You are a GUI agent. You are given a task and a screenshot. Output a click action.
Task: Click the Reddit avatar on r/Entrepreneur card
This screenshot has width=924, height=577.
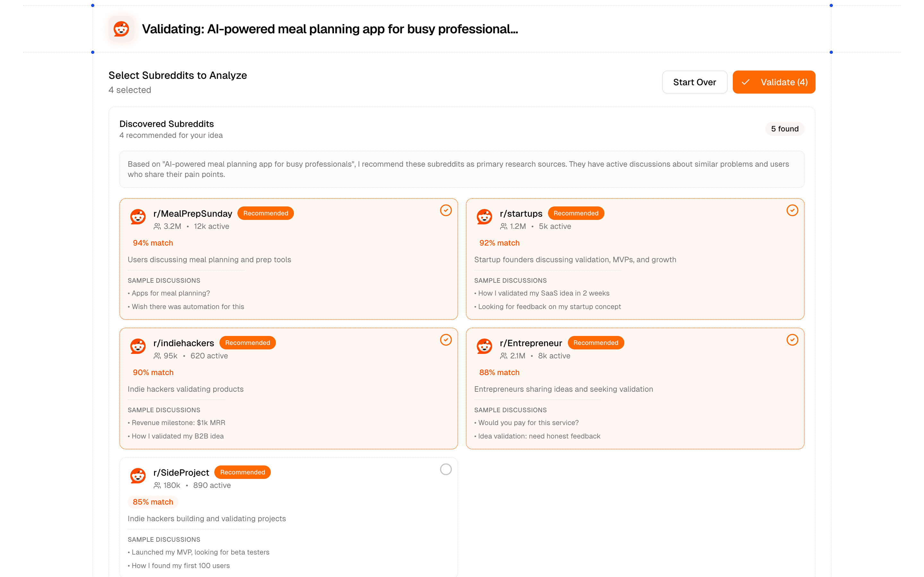coord(484,346)
